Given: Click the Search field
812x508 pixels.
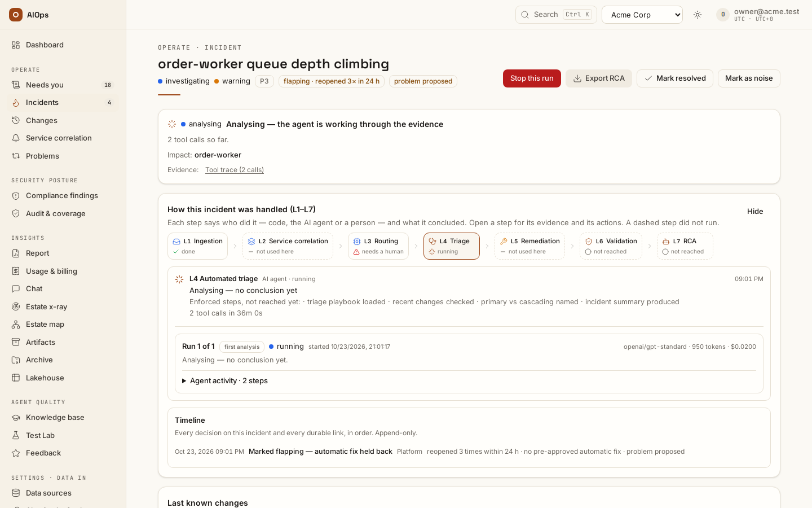Looking at the screenshot, I should pos(556,15).
